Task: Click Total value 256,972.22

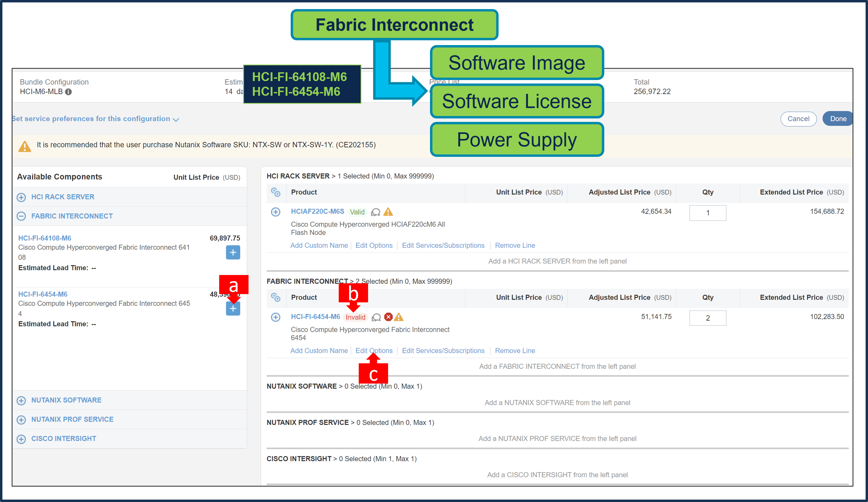Action: point(652,91)
